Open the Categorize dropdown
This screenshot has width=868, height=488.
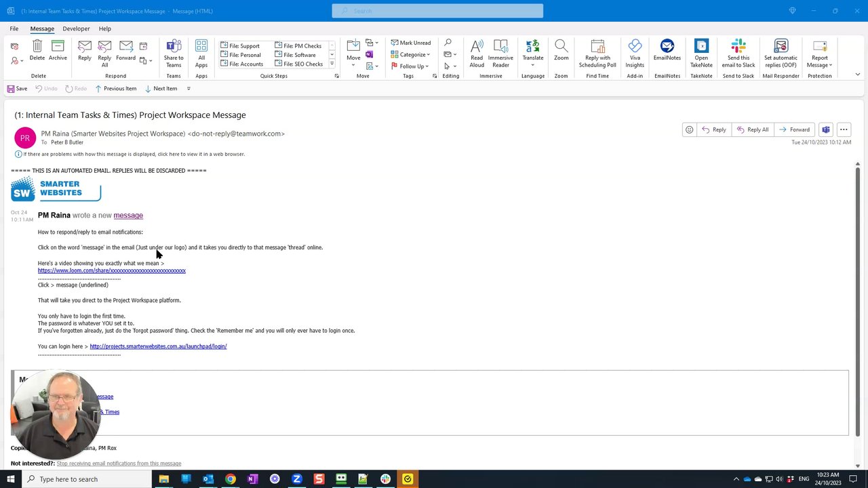point(411,54)
